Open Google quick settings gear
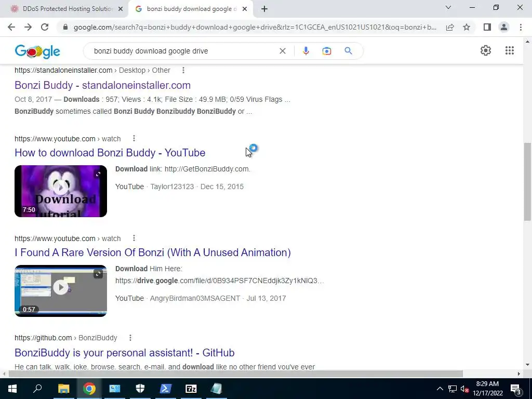Viewport: 532px width, 399px height. (x=486, y=50)
